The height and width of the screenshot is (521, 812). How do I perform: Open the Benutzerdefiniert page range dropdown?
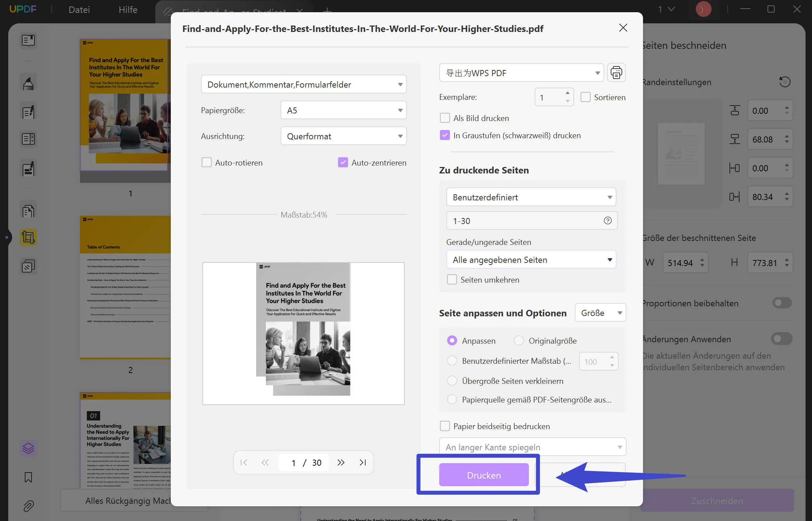click(531, 197)
